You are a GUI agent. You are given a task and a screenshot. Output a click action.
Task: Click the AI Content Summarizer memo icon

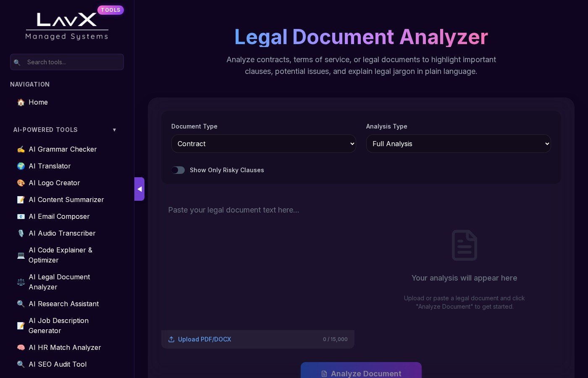[x=21, y=199]
